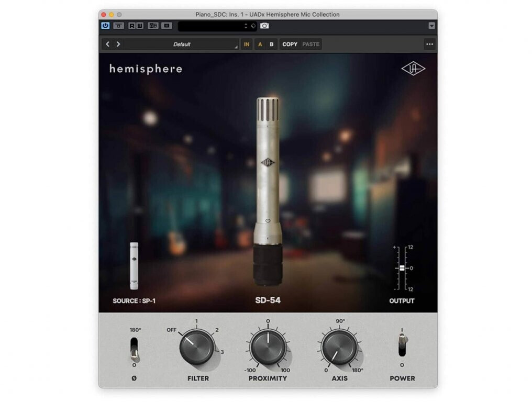Select preset slot B
This screenshot has height=402, width=532.
coord(271,44)
